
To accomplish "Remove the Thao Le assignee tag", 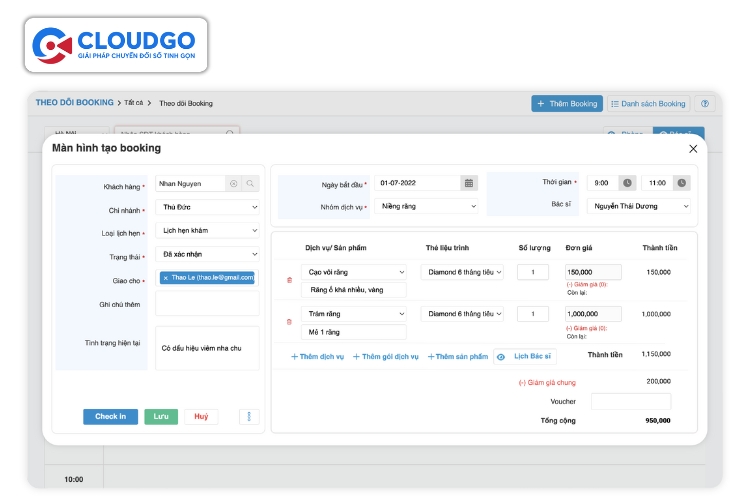I will [x=166, y=277].
